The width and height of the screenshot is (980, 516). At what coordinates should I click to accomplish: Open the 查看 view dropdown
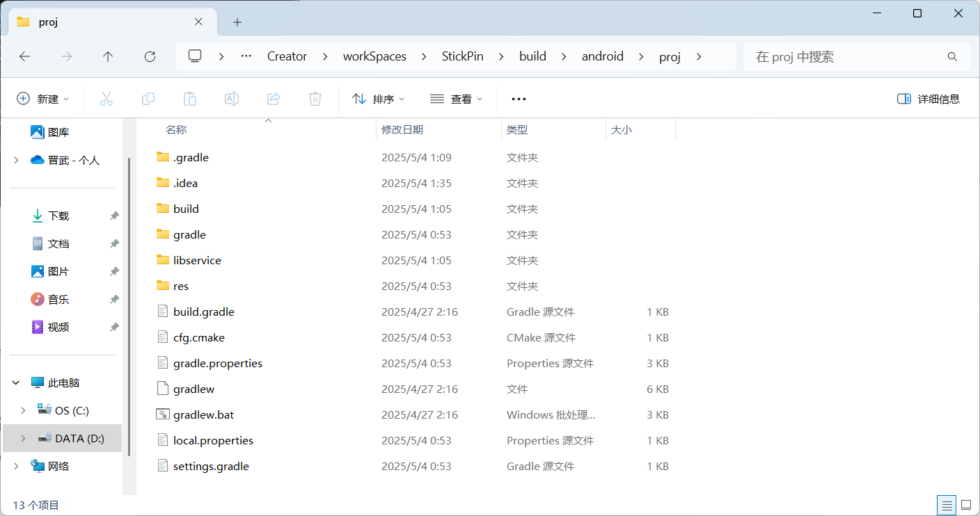(x=456, y=99)
